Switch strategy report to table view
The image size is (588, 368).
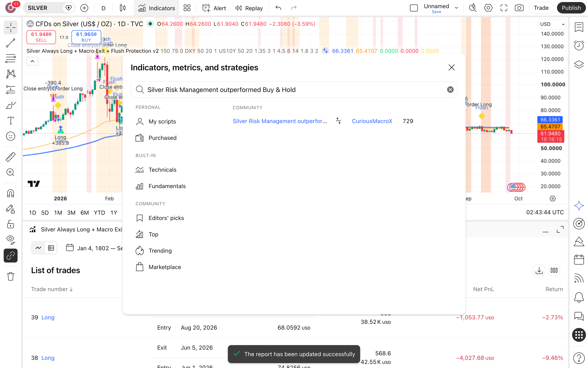pyautogui.click(x=51, y=248)
